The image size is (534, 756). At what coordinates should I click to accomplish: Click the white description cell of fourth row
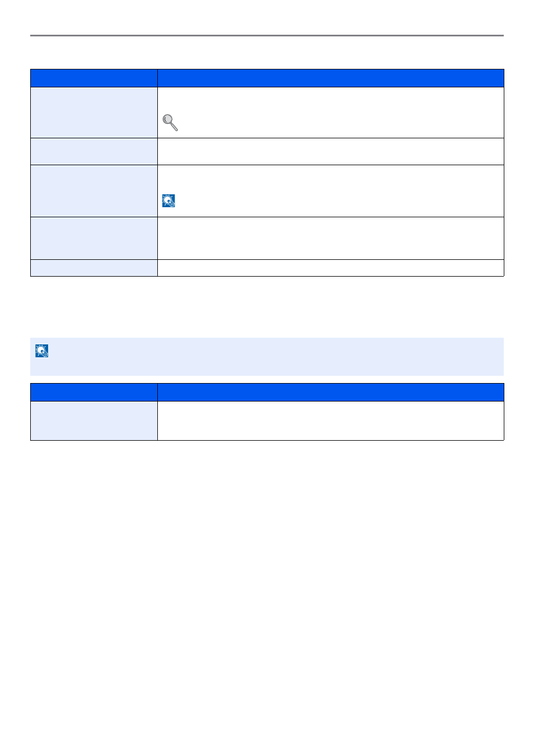[x=331, y=238]
